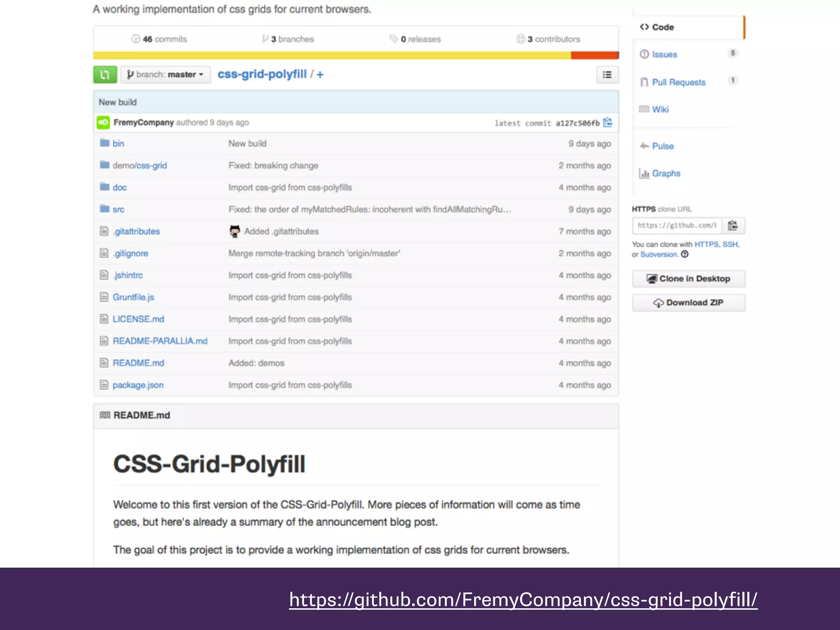The width and height of the screenshot is (840, 630).
Task: Open the branch: master dropdown
Action: [x=166, y=75]
